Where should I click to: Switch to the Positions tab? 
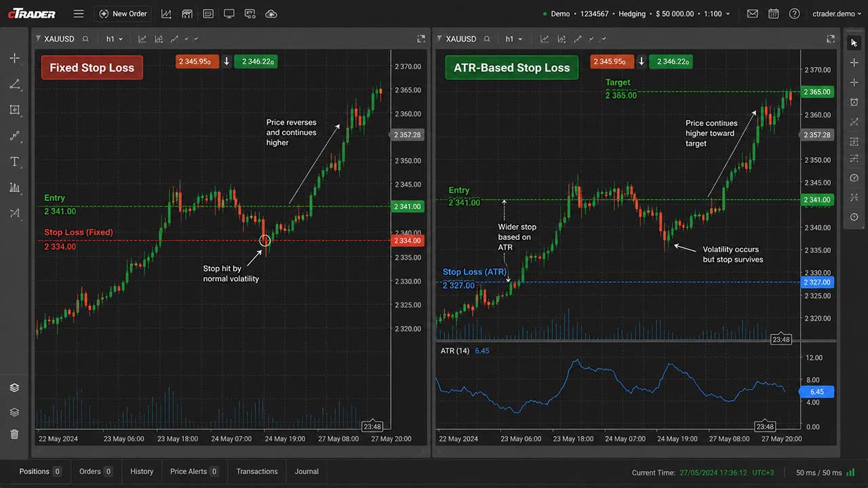pos(40,472)
